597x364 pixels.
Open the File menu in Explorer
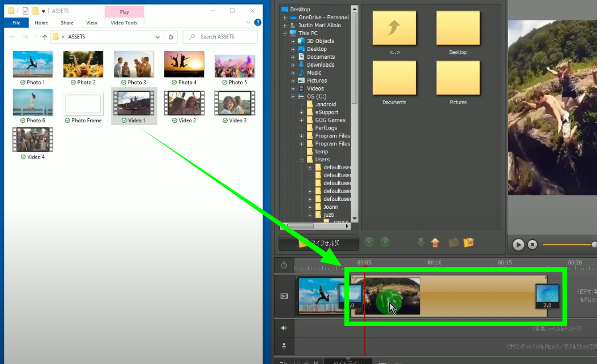pyautogui.click(x=16, y=23)
